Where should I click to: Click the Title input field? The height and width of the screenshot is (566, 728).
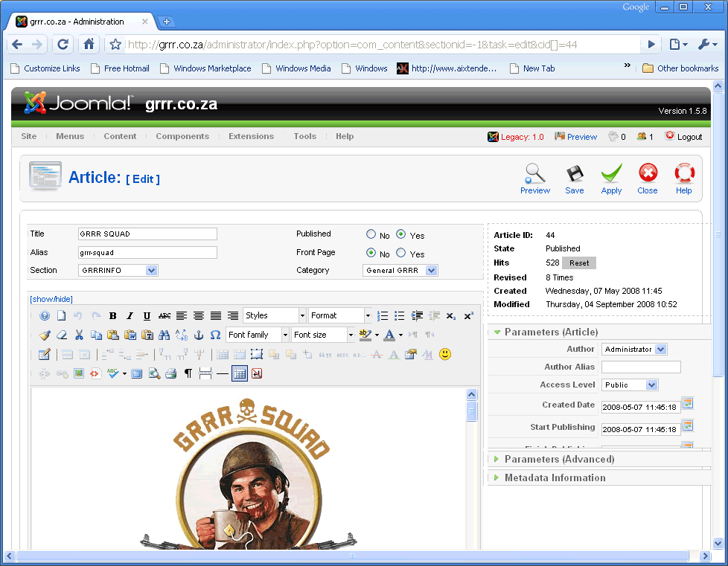(x=147, y=234)
